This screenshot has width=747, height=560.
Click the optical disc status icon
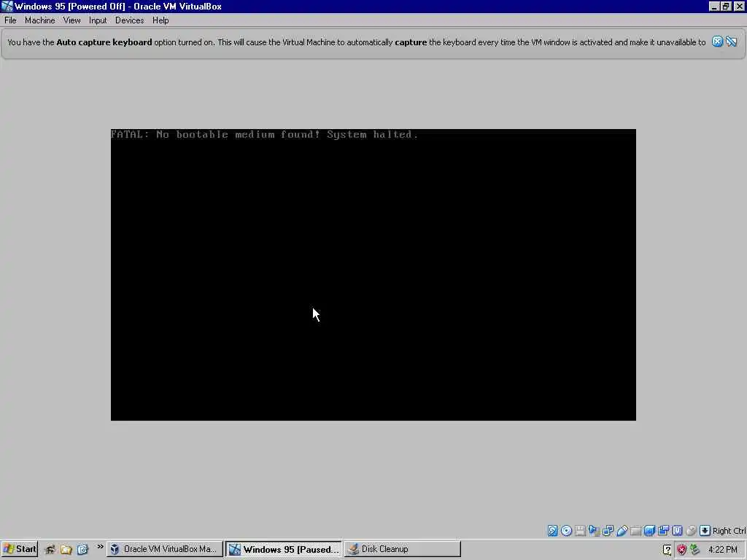pyautogui.click(x=566, y=531)
